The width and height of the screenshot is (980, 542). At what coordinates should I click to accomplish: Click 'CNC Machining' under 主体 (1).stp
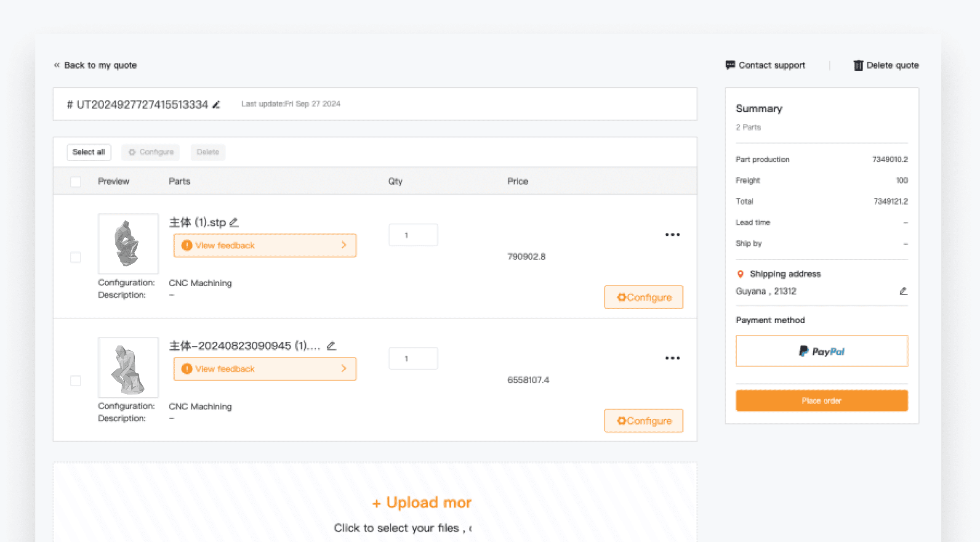[x=200, y=283]
